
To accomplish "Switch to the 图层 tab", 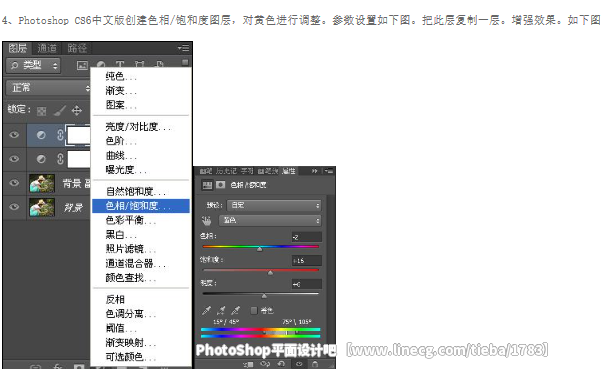I will 17,48.
